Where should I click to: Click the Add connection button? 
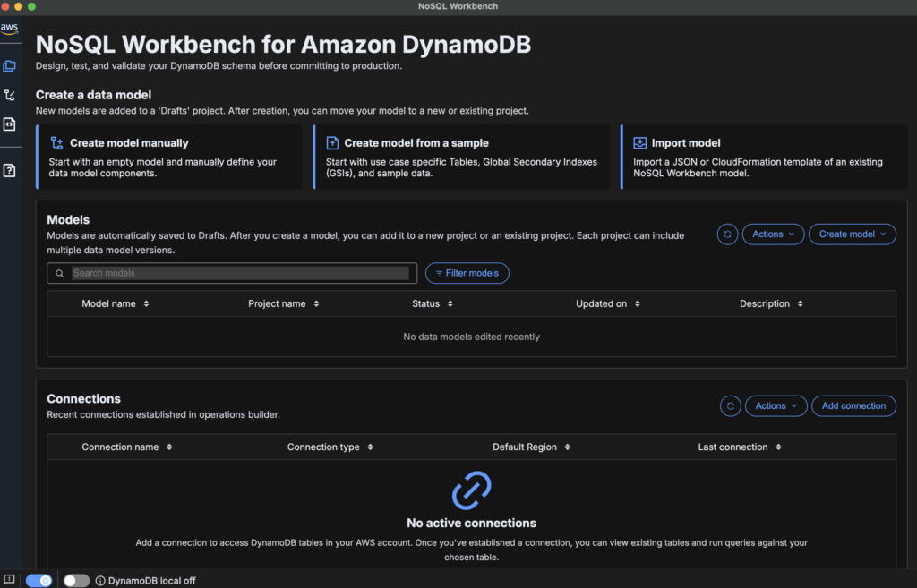[853, 406]
